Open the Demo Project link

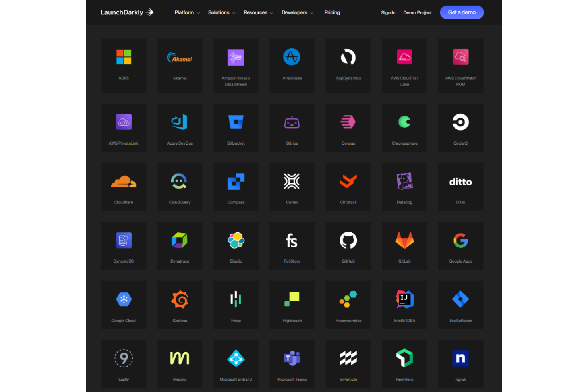coord(418,12)
